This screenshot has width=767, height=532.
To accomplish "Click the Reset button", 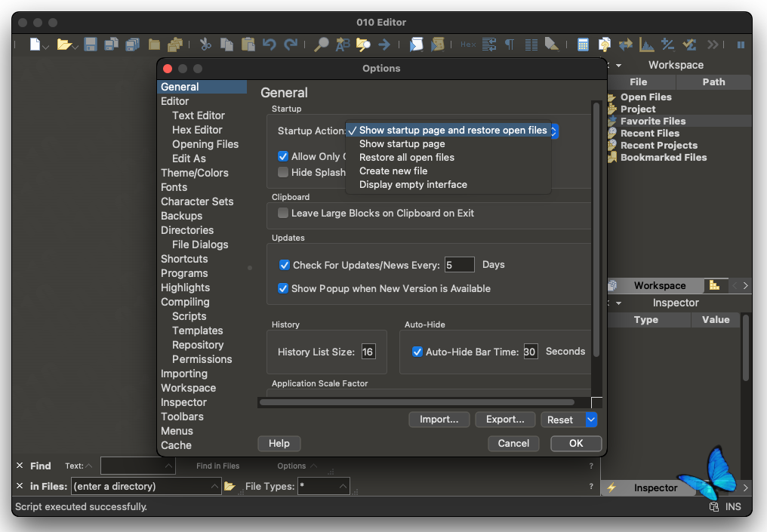I will click(562, 420).
